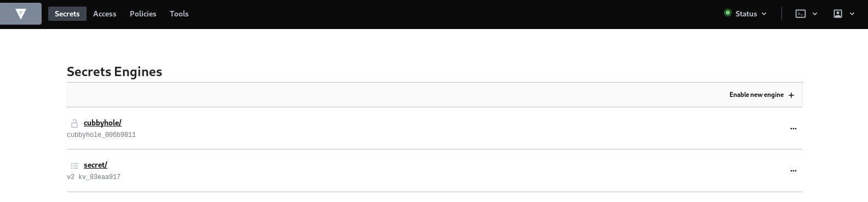Click the Vault logo icon
The height and width of the screenshot is (202, 868).
21,14
